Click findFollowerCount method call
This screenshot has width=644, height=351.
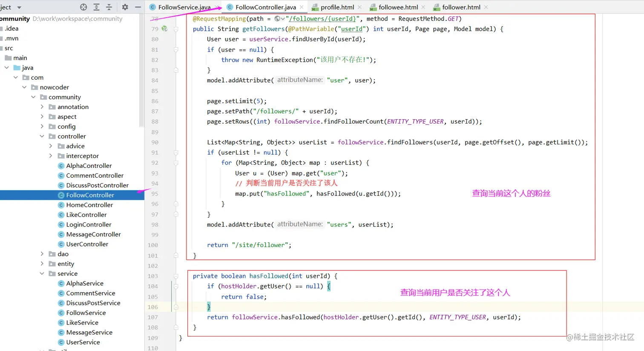point(354,121)
